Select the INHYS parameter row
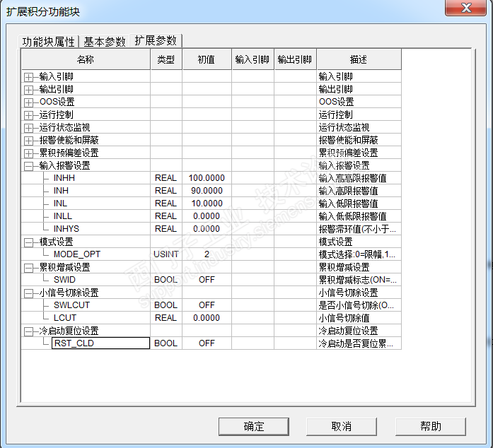This screenshot has height=448, width=493. click(211, 229)
